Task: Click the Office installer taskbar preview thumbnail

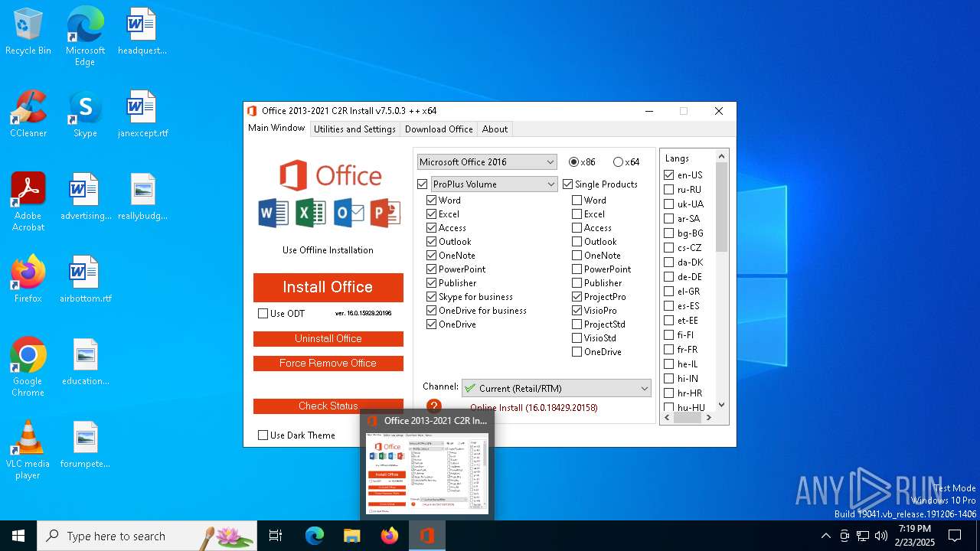Action: pyautogui.click(x=426, y=473)
